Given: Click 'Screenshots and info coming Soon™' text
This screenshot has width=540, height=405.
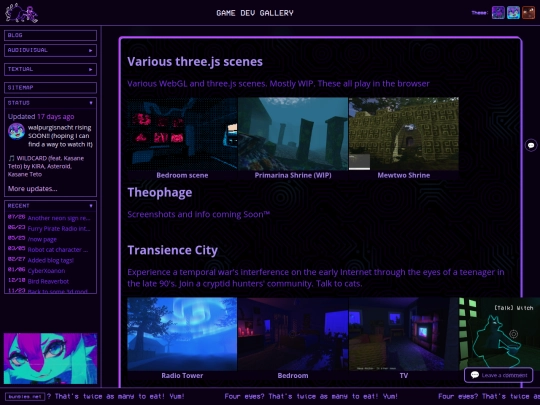Looking at the screenshot, I should point(199,215).
